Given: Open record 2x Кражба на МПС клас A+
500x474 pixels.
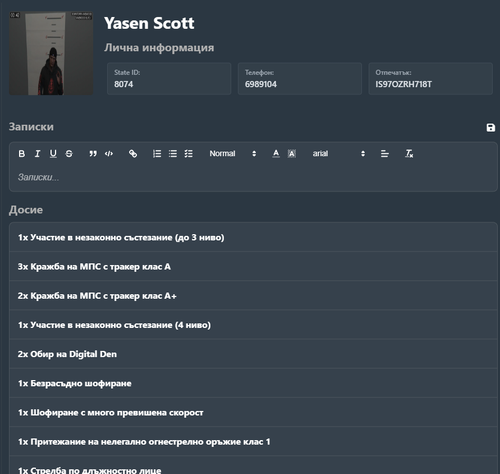Looking at the screenshot, I should coord(253,296).
